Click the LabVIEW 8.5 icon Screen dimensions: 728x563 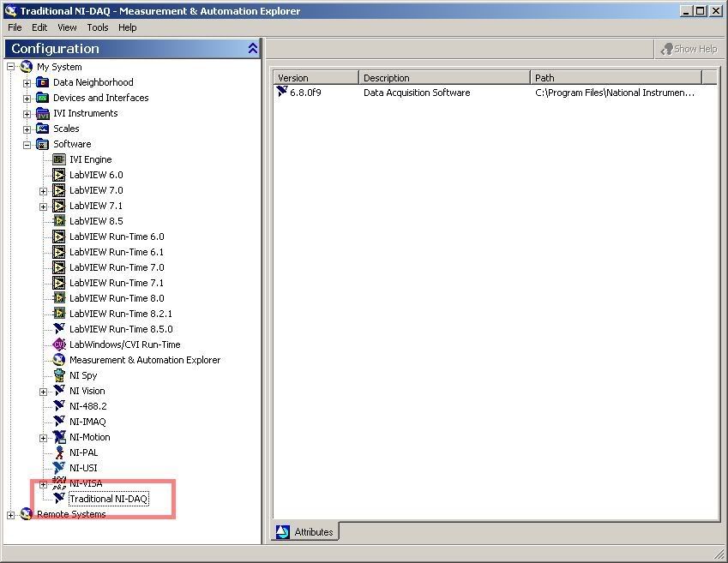[59, 221]
